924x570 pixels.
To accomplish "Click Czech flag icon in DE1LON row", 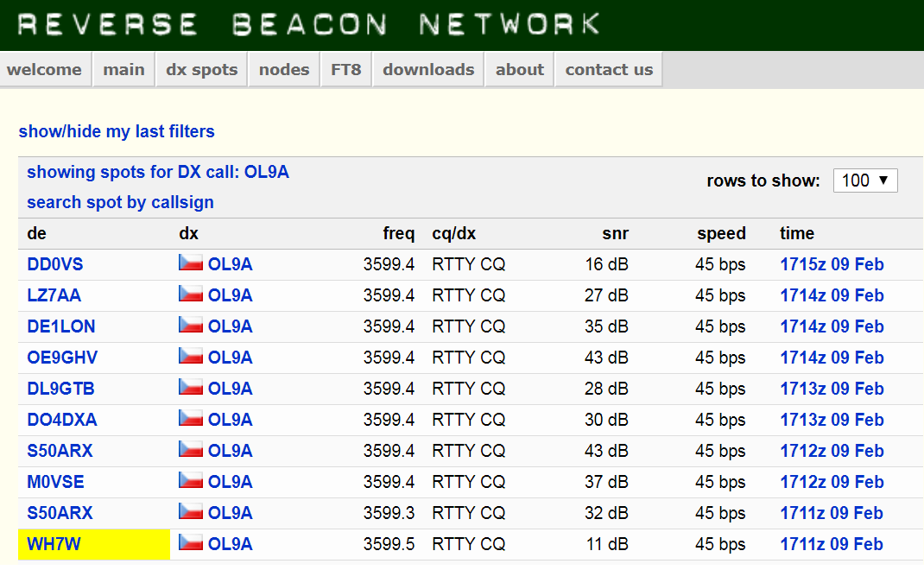I will [x=190, y=325].
